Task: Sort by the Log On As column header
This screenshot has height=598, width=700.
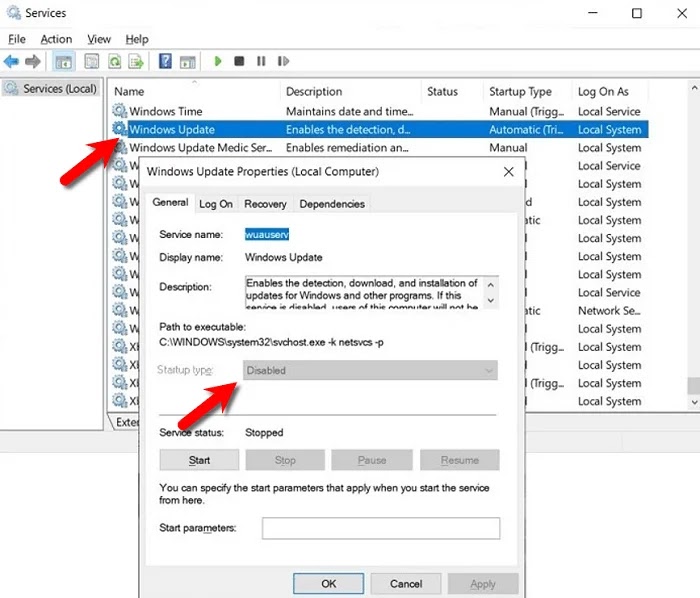Action: point(610,91)
